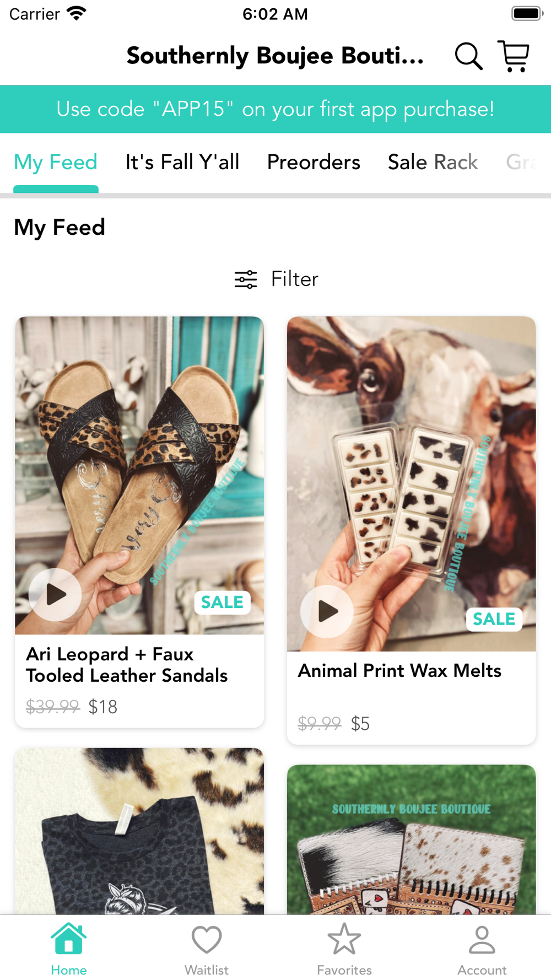Image resolution: width=551 pixels, height=980 pixels.
Task: Open Account profile icon
Action: click(x=482, y=940)
